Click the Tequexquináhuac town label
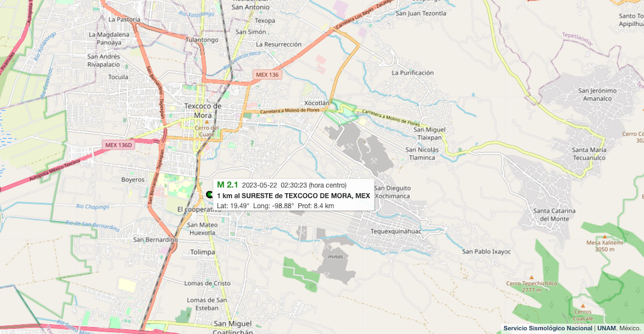The height and width of the screenshot is (334, 644). point(396,231)
